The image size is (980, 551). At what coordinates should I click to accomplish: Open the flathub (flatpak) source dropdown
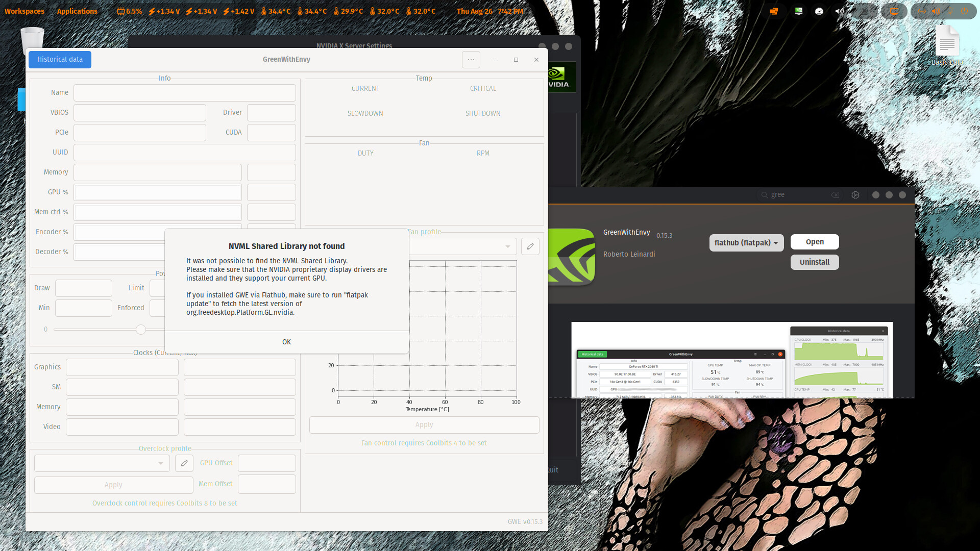[x=746, y=243]
